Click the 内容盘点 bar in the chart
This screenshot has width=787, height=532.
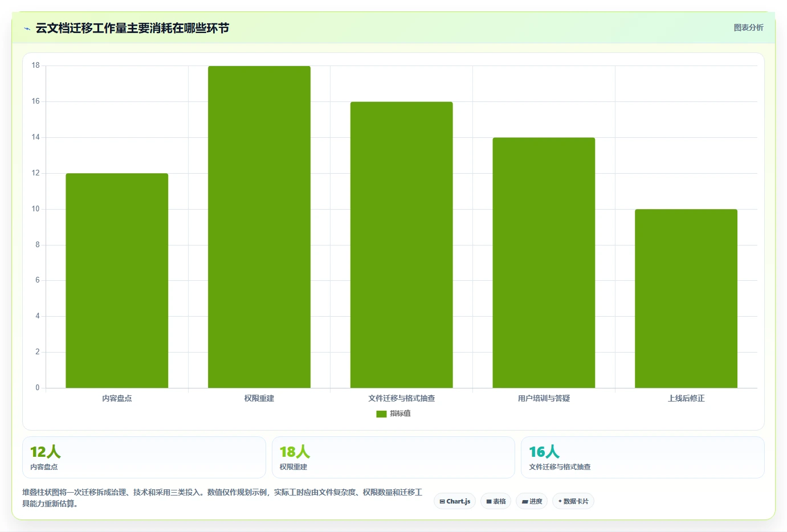point(117,281)
